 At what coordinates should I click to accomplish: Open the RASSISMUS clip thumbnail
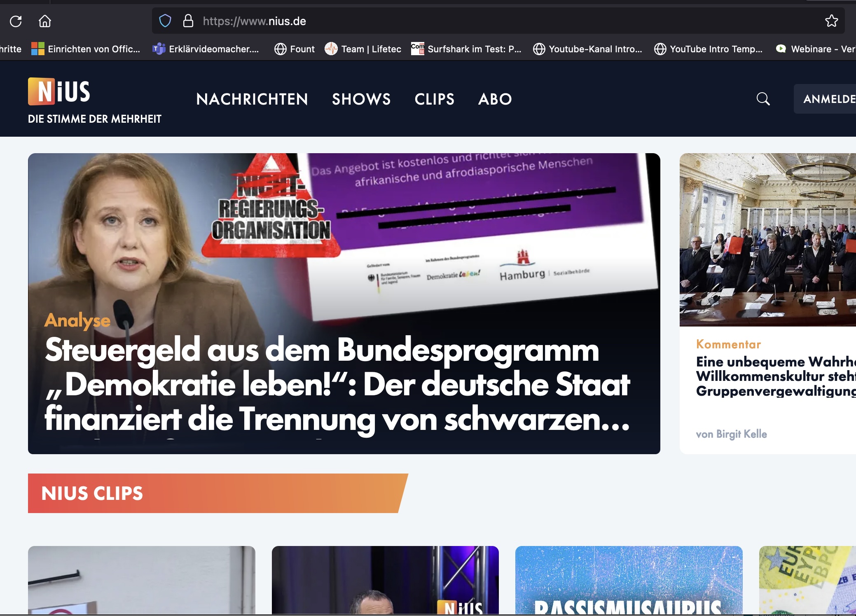coord(629,581)
